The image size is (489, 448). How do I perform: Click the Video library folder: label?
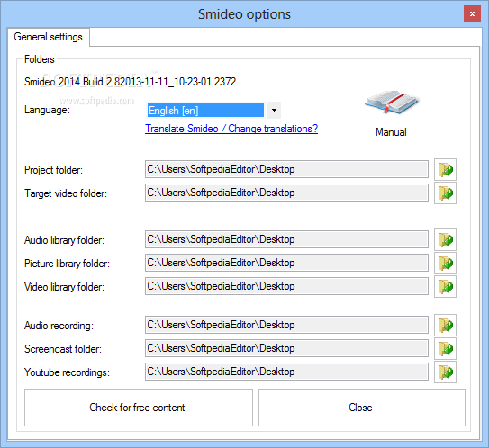pyautogui.click(x=64, y=287)
